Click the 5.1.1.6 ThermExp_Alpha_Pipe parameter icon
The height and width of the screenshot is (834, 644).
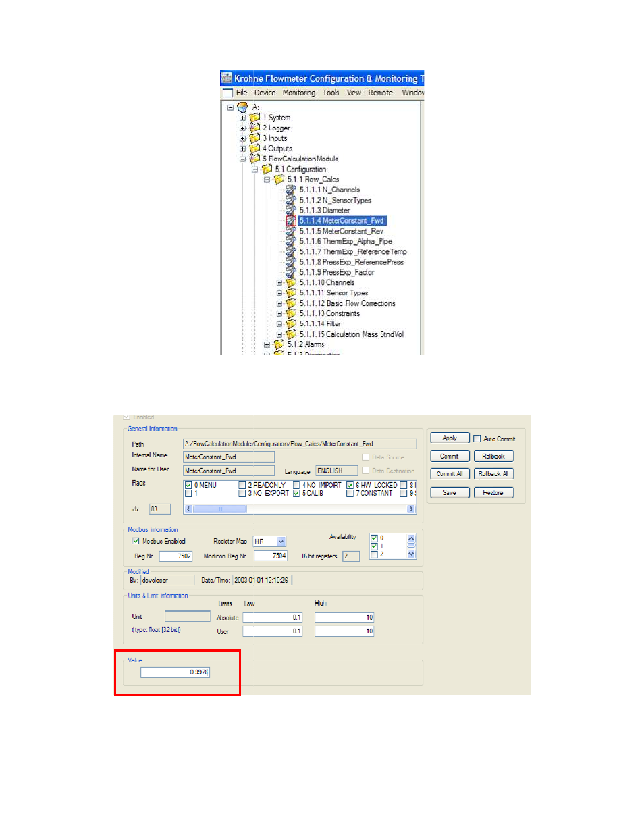point(291,241)
